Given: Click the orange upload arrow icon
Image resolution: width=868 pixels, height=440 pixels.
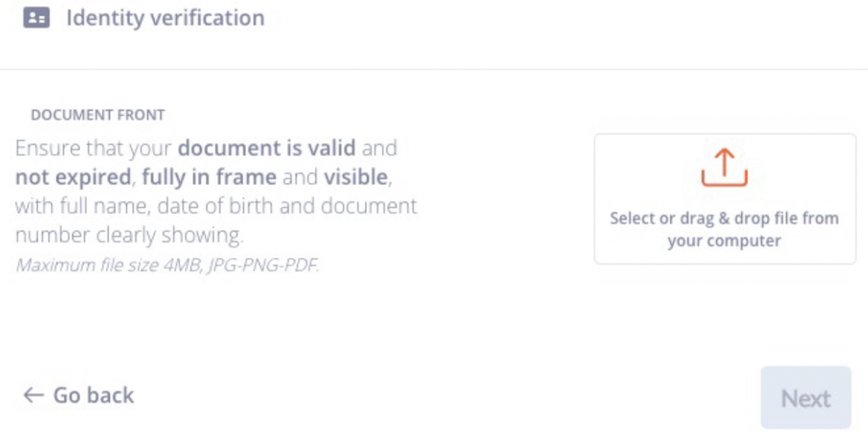Looking at the screenshot, I should [724, 167].
